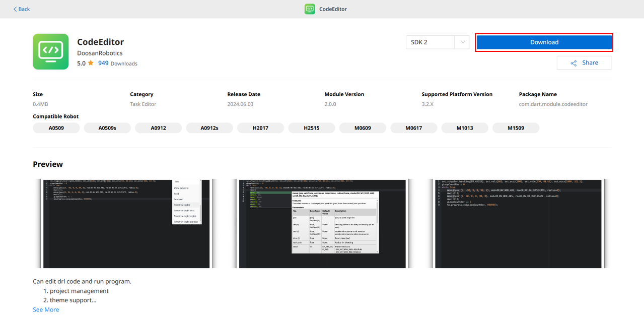The image size is (644, 318).
Task: Click the orange star rating icon
Action: 91,63
